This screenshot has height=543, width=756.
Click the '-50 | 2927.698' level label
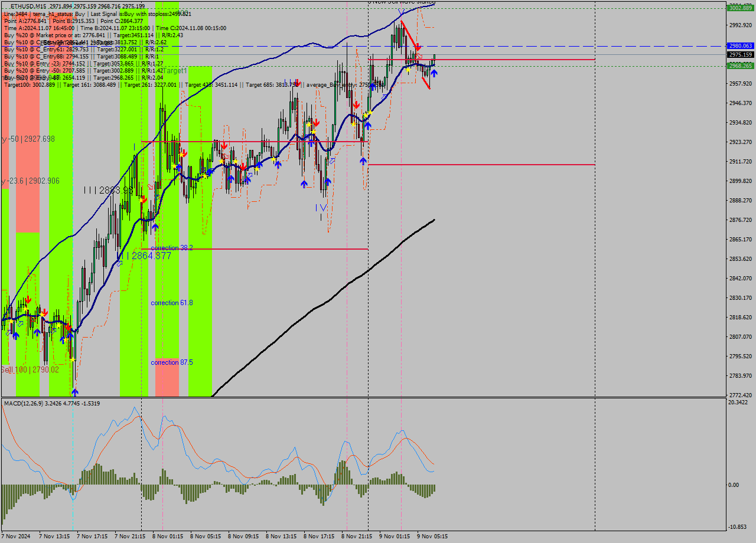[28, 139]
